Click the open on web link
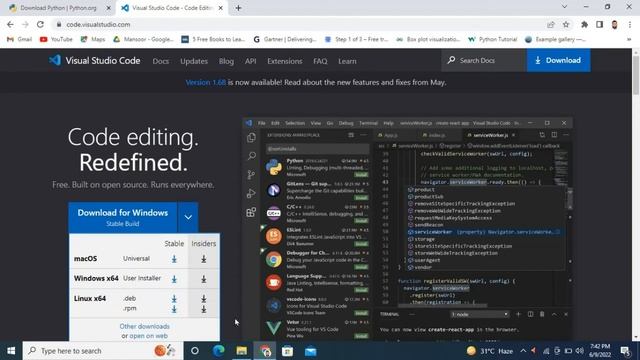 pyautogui.click(x=149, y=336)
